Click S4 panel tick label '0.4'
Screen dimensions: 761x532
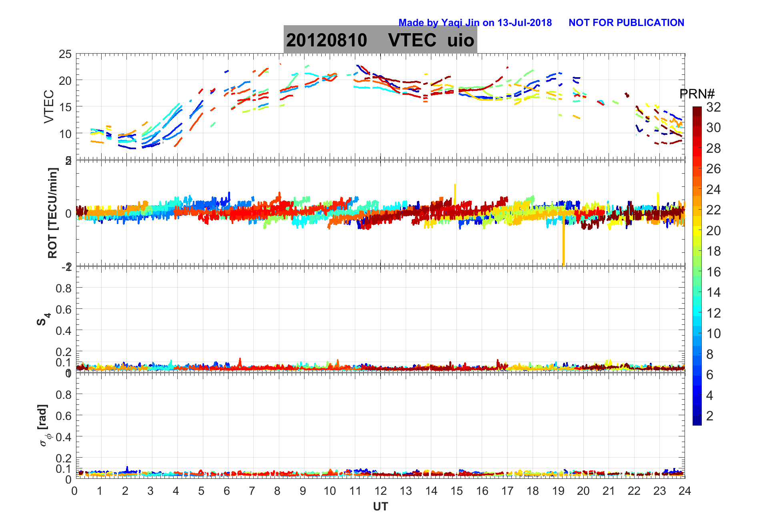64,331
